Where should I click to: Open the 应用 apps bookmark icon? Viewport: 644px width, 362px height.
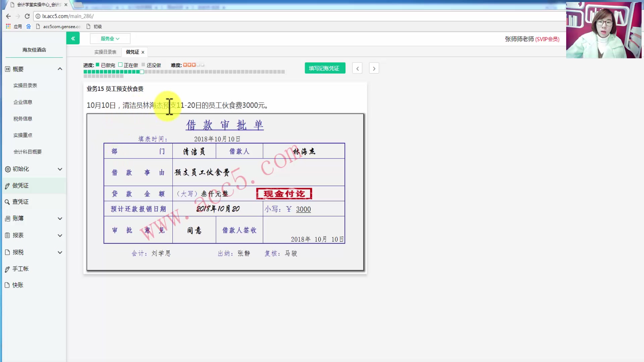tap(8, 26)
